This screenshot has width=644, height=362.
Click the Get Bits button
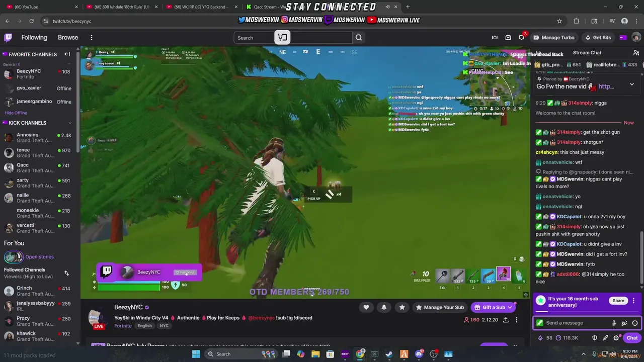pyautogui.click(x=598, y=37)
